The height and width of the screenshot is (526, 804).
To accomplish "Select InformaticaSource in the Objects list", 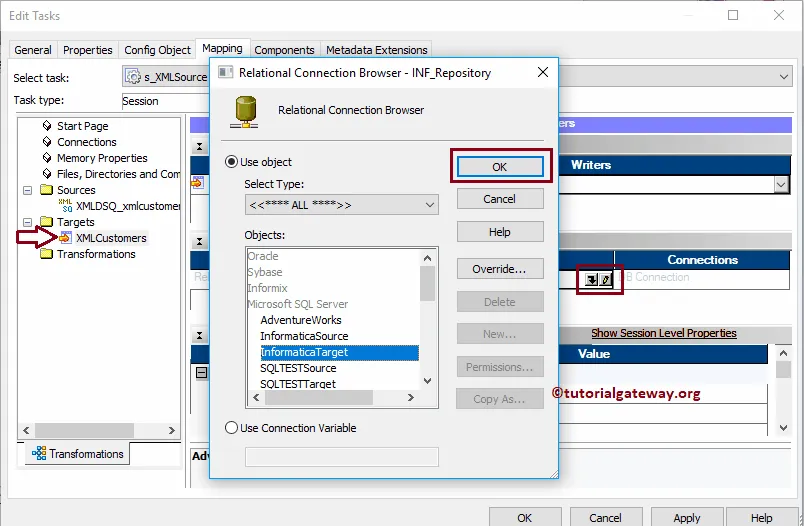I will pos(304,336).
